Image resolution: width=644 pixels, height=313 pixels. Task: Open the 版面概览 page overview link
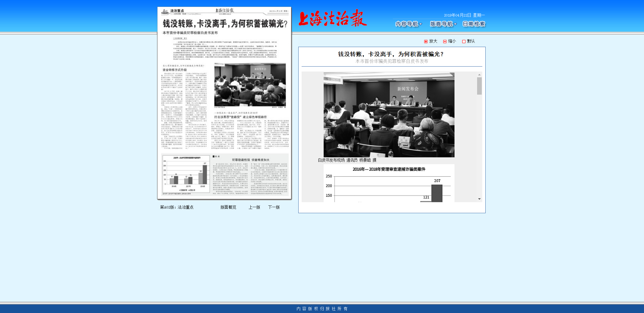point(228,207)
